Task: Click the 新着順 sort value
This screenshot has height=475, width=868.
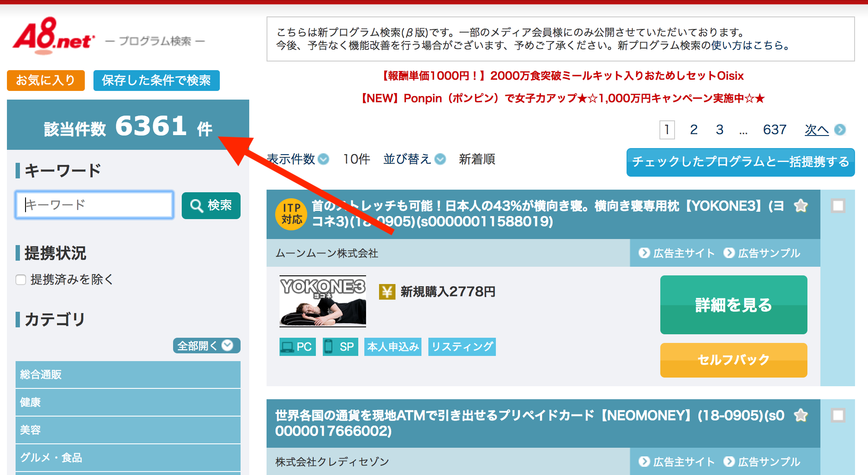Action: (x=477, y=159)
